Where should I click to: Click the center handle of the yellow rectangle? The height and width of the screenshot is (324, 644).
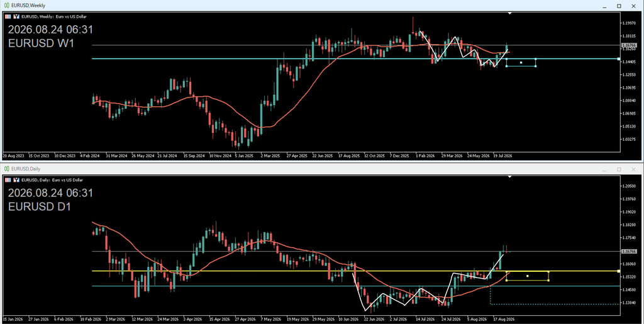(528, 276)
